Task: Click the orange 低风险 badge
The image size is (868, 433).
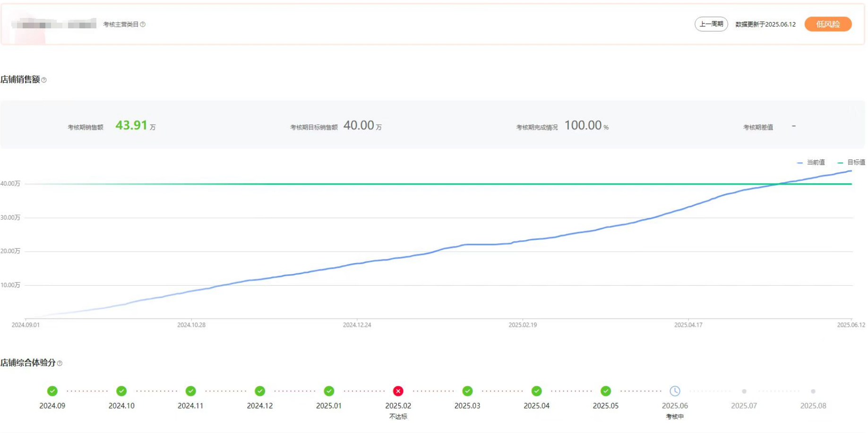Action: pyautogui.click(x=828, y=24)
